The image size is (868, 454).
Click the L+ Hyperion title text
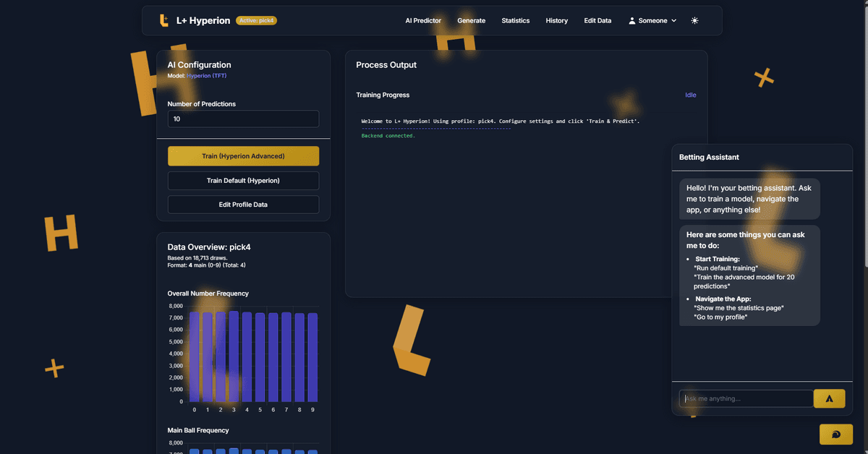point(203,21)
